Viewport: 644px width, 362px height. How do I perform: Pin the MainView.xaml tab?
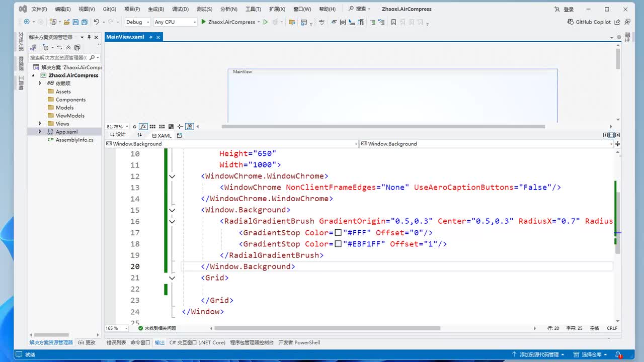[x=150, y=37]
